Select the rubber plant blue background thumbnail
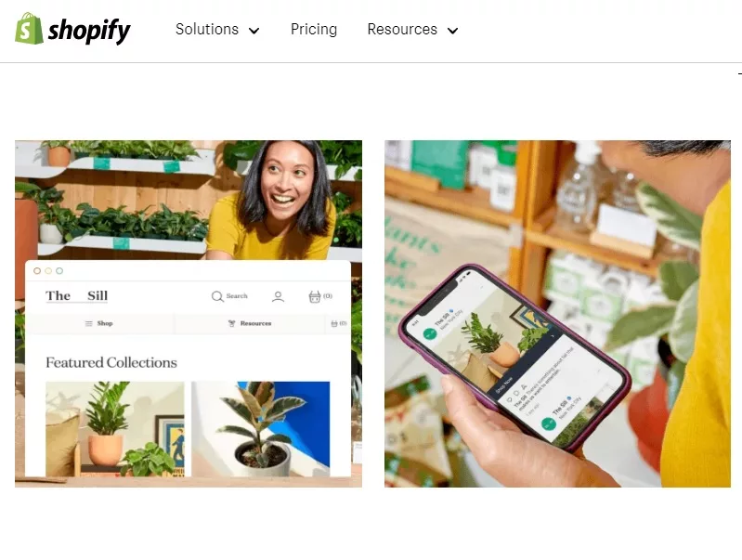The width and height of the screenshot is (742, 560). click(x=260, y=429)
